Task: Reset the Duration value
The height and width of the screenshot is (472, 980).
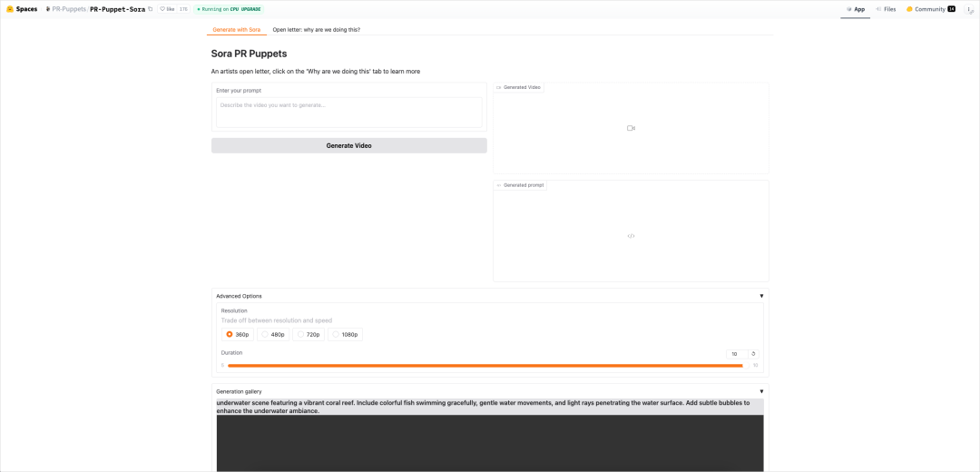Action: (x=754, y=354)
